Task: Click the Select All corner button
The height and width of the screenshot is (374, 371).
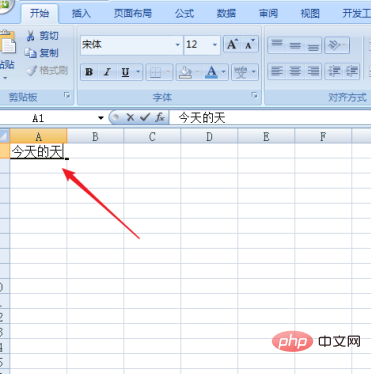Action: (4, 136)
